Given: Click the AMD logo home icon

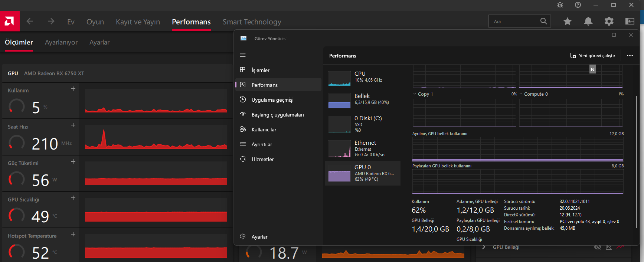Looking at the screenshot, I should [x=10, y=21].
